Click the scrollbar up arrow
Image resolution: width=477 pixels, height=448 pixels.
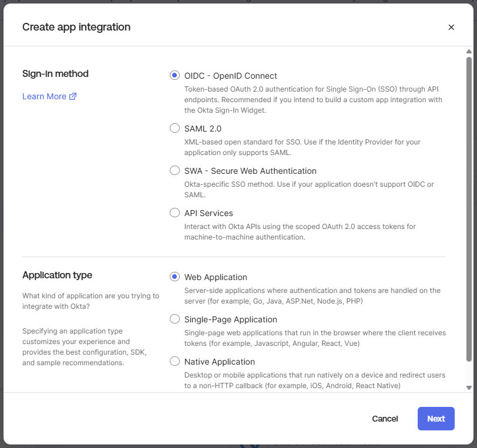coord(469,52)
